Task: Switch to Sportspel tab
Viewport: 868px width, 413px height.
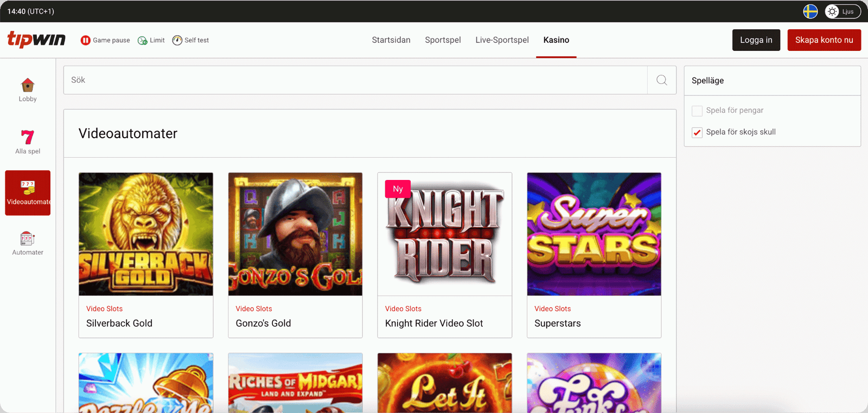Action: pyautogui.click(x=443, y=40)
